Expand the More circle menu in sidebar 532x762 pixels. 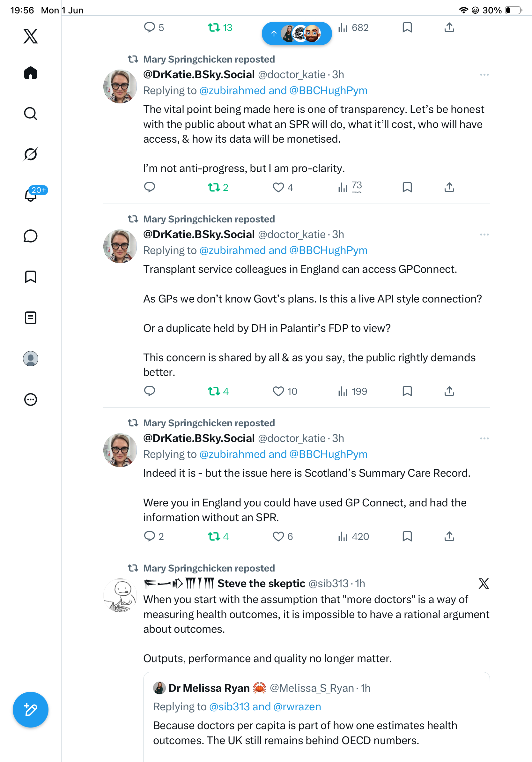pyautogui.click(x=31, y=399)
